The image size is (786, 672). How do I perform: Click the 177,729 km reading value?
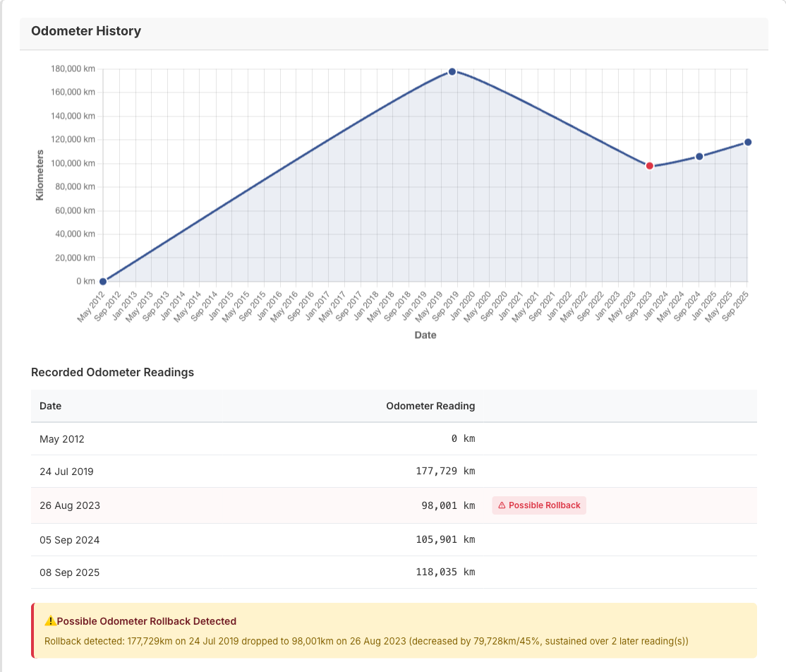(446, 472)
